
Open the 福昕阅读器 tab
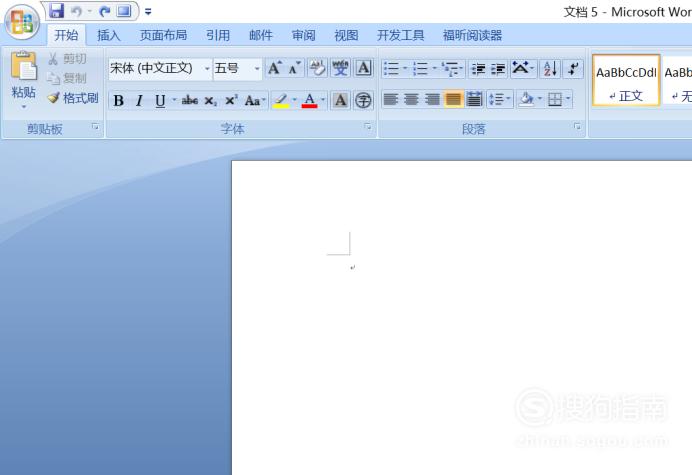click(472, 35)
